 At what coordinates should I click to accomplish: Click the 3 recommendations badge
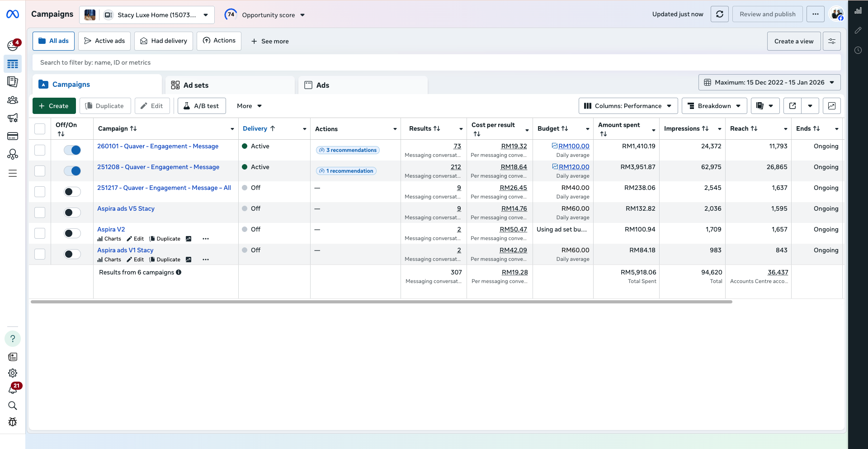348,150
